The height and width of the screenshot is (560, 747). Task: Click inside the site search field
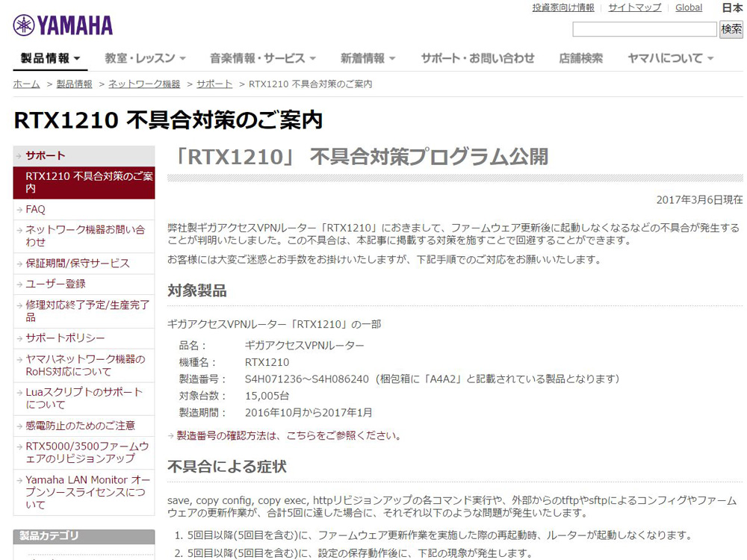tap(644, 29)
